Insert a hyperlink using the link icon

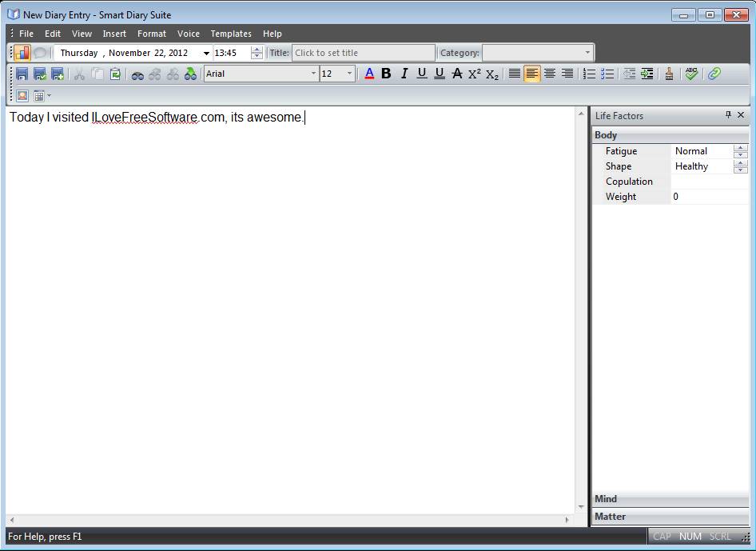[714, 74]
